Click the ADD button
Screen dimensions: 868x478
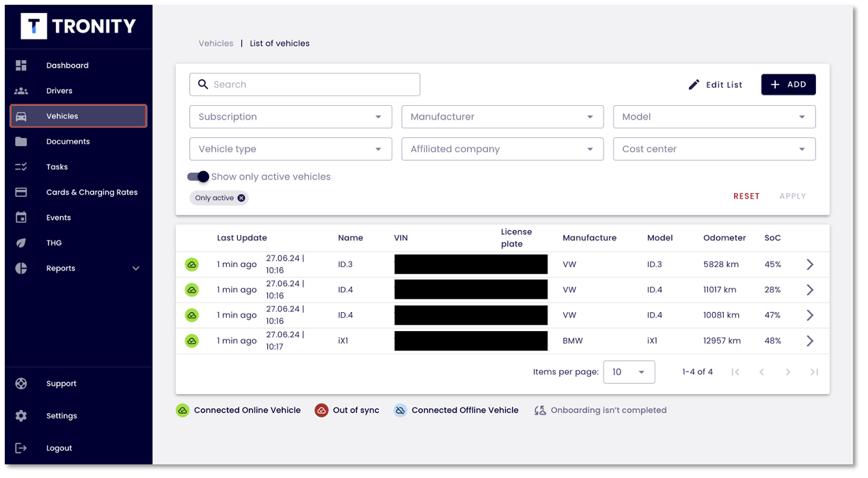coord(789,85)
